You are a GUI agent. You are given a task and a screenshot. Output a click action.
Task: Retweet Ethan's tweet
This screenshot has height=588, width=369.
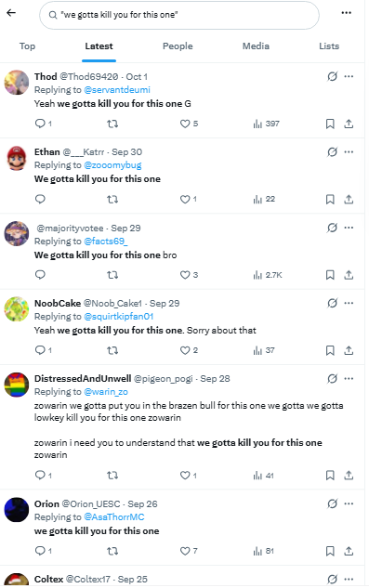pyautogui.click(x=112, y=199)
